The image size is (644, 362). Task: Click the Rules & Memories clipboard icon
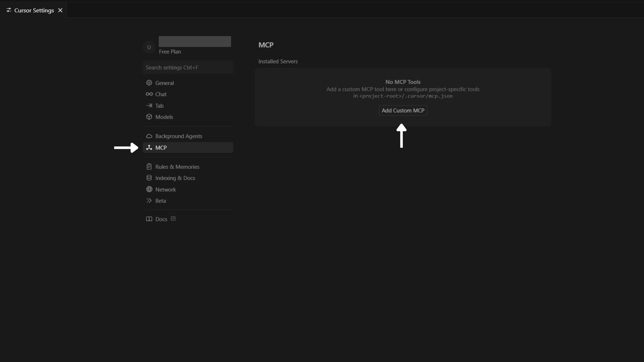[x=149, y=167]
